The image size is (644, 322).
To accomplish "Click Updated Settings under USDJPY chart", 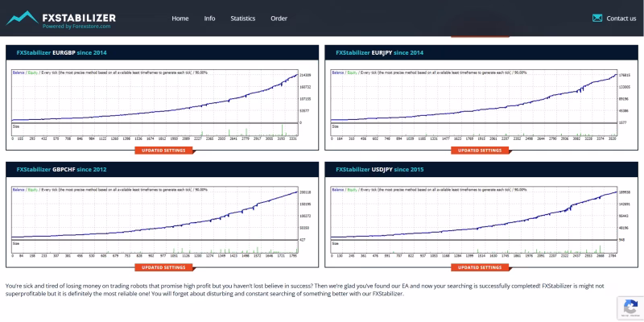I will click(x=480, y=267).
